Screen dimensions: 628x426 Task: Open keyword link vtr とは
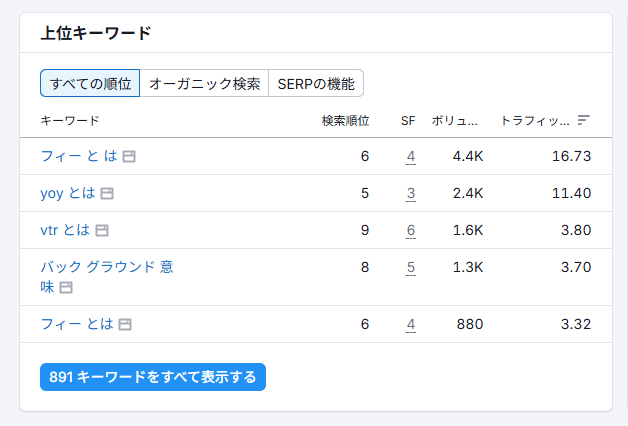click(x=65, y=230)
